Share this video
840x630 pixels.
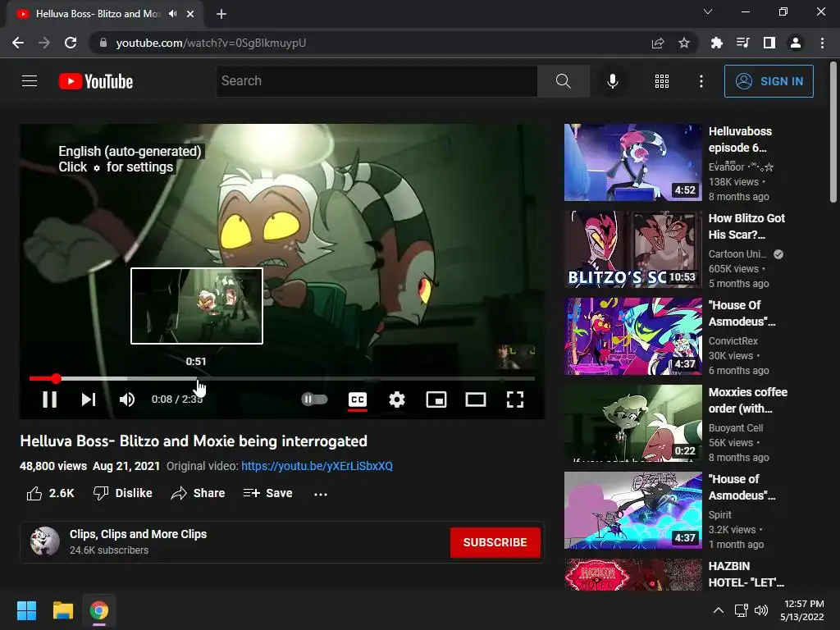pos(198,493)
